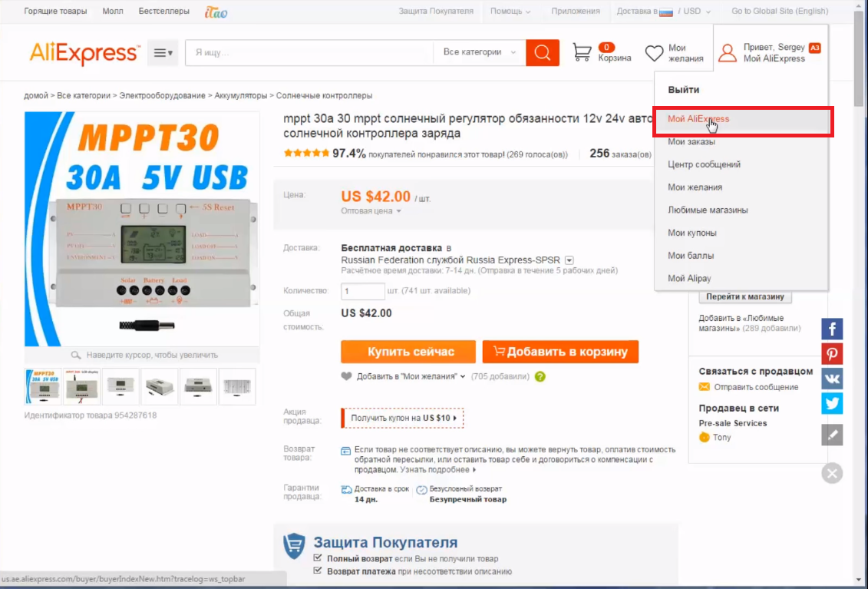Click the Russian flag delivery icon
Viewport: 868px width, 589px height.
[666, 12]
